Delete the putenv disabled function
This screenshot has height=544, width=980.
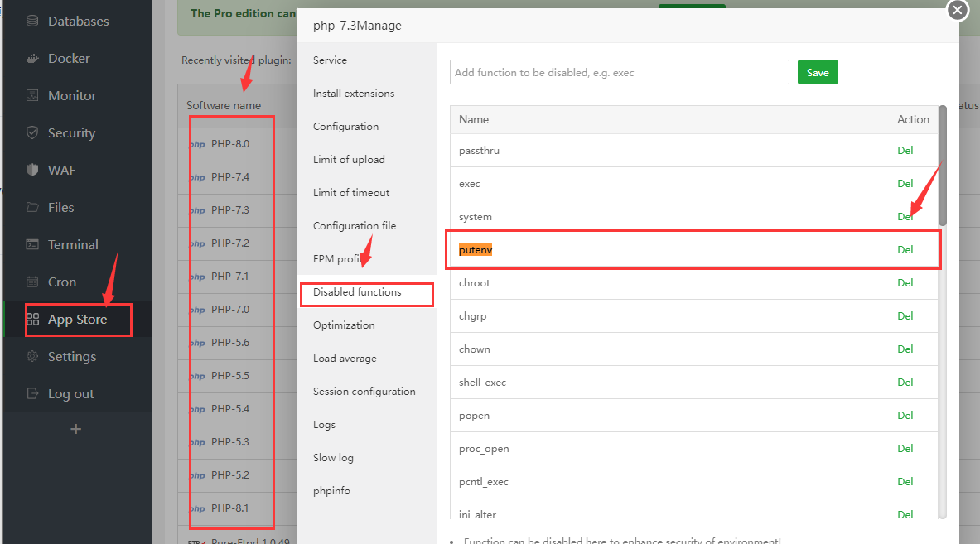point(905,250)
